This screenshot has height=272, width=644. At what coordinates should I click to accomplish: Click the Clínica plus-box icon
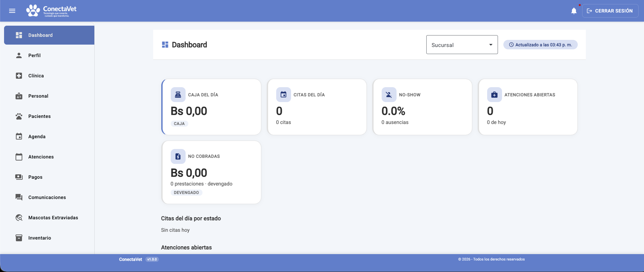point(19,76)
